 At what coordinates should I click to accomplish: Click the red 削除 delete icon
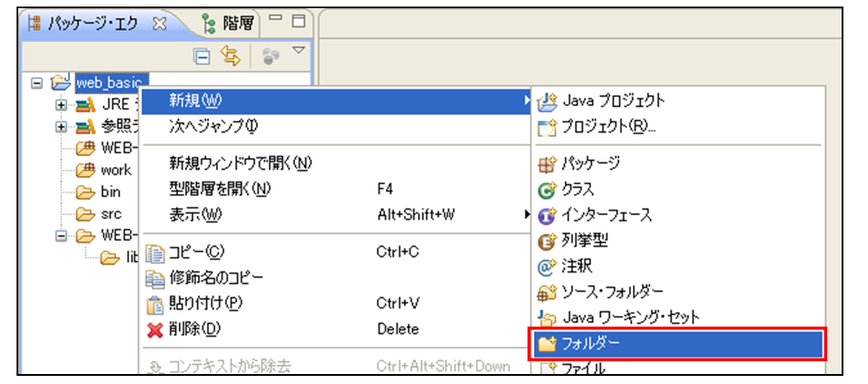pyautogui.click(x=154, y=329)
